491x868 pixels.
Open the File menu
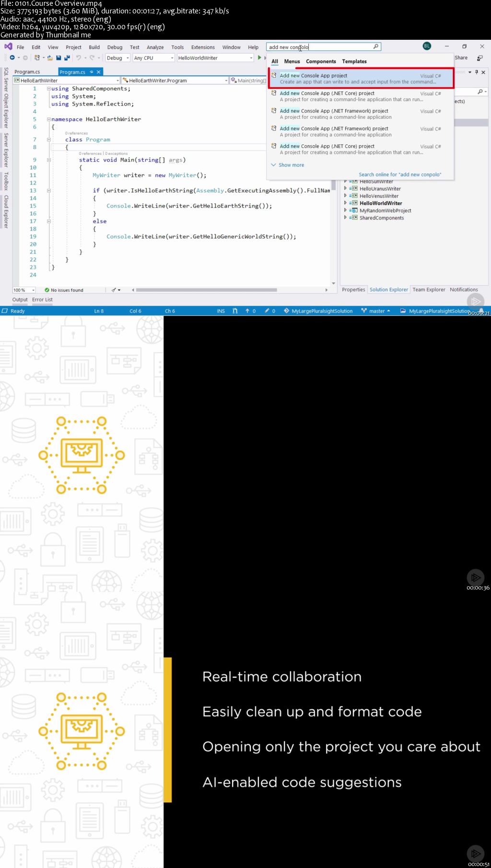point(21,47)
